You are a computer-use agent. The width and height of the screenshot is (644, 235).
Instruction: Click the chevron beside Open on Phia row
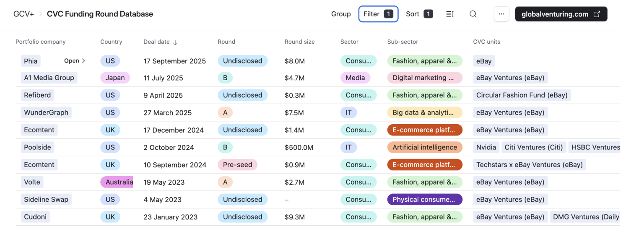(83, 61)
